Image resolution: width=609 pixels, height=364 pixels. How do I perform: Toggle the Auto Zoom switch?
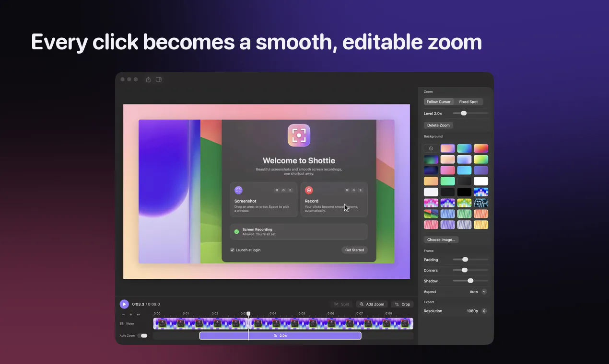142,336
